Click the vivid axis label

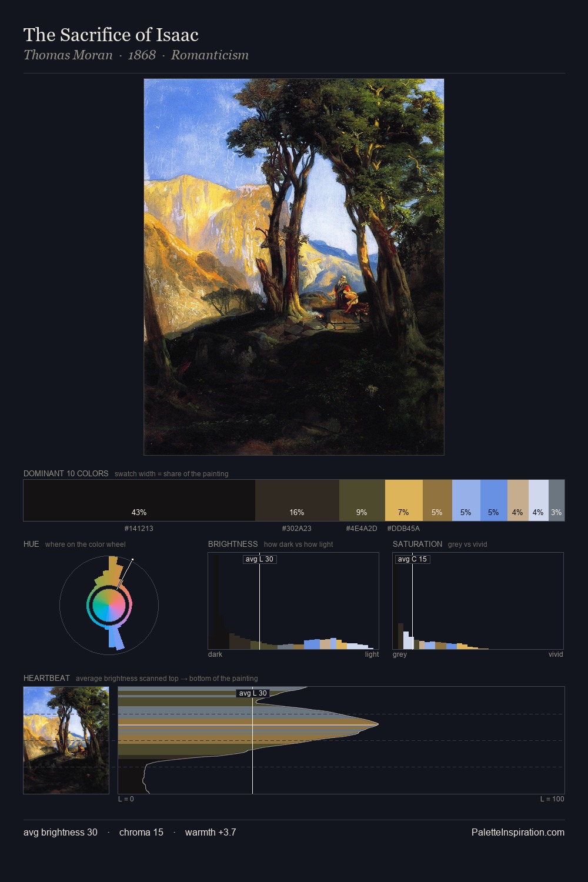pos(556,654)
